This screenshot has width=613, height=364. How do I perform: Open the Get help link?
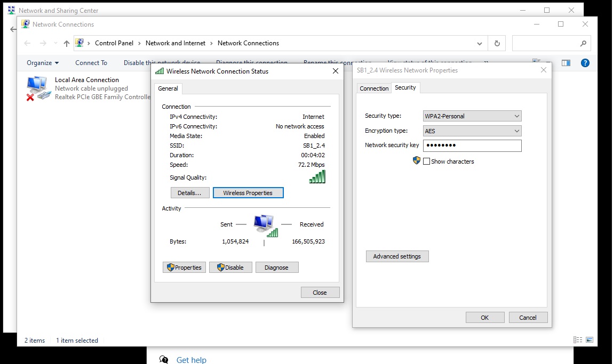pos(191,360)
